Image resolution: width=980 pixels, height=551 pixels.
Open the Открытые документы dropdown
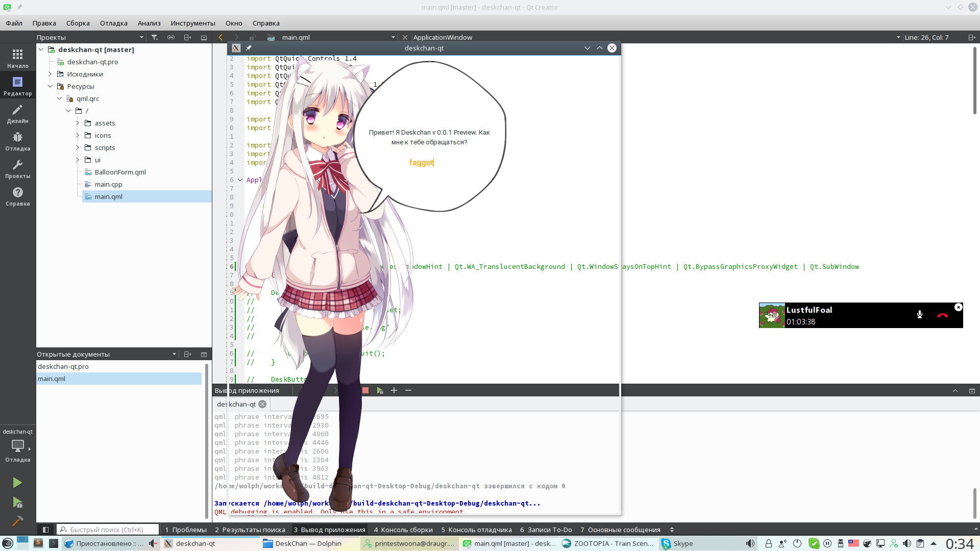(174, 354)
